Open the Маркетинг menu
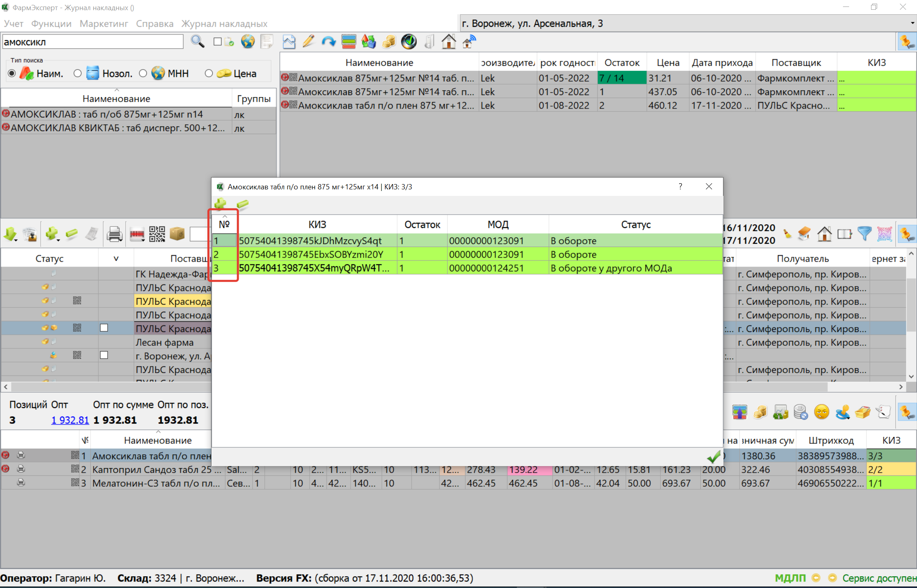This screenshot has height=588, width=917. coord(104,24)
